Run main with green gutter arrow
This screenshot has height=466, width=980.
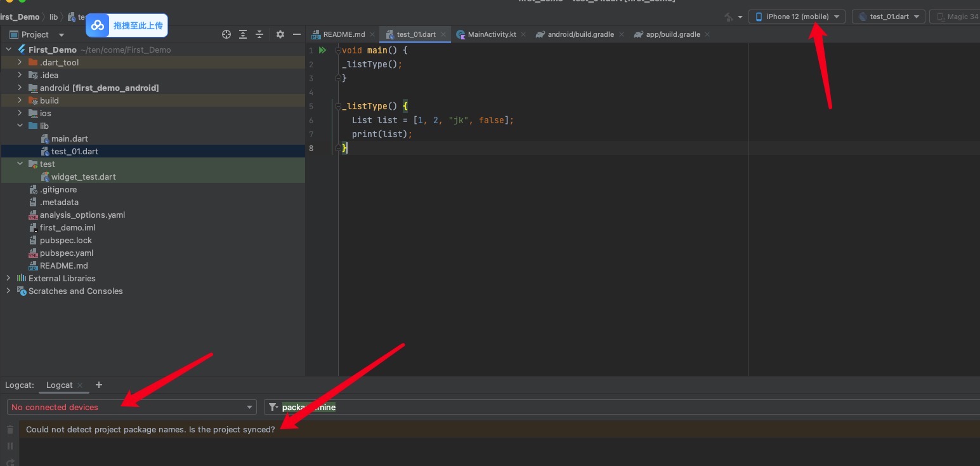tap(322, 50)
